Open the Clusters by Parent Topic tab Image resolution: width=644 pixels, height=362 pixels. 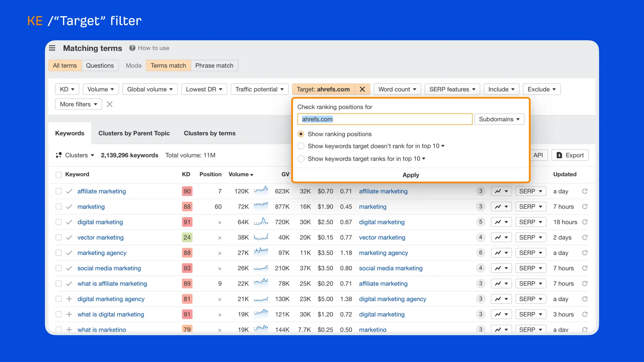coord(134,133)
